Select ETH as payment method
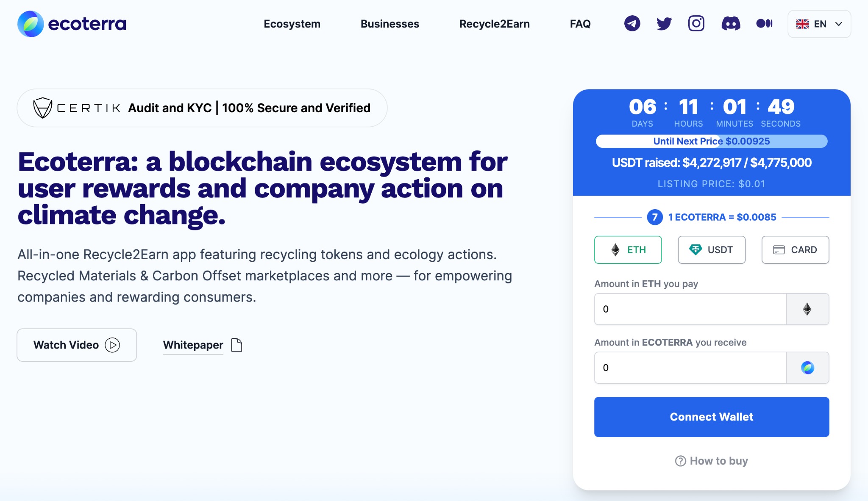The height and width of the screenshot is (501, 868). point(628,250)
